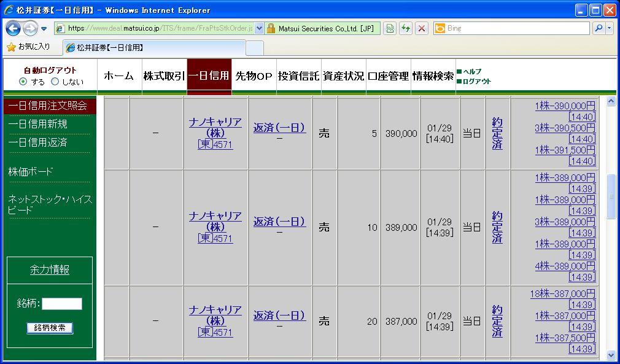Go forward using the browser forward arrow
The image size is (620, 364).
click(x=31, y=28)
